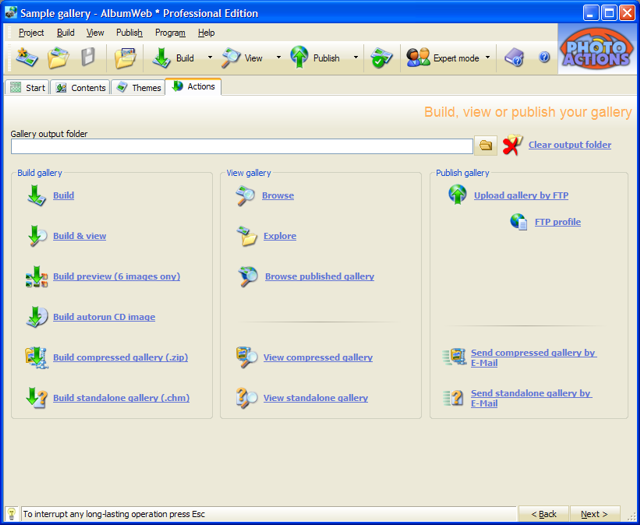Screen dimensions: 640x525
Task: Switch to the Start tab
Action: [x=27, y=87]
